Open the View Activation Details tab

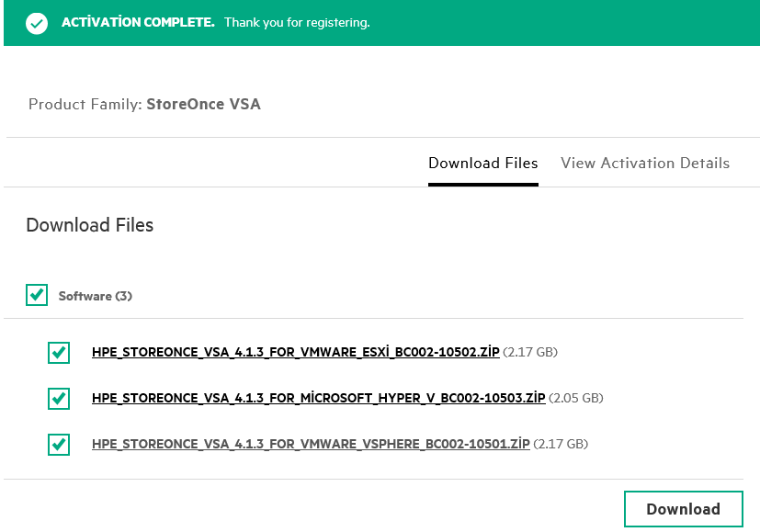coord(645,164)
